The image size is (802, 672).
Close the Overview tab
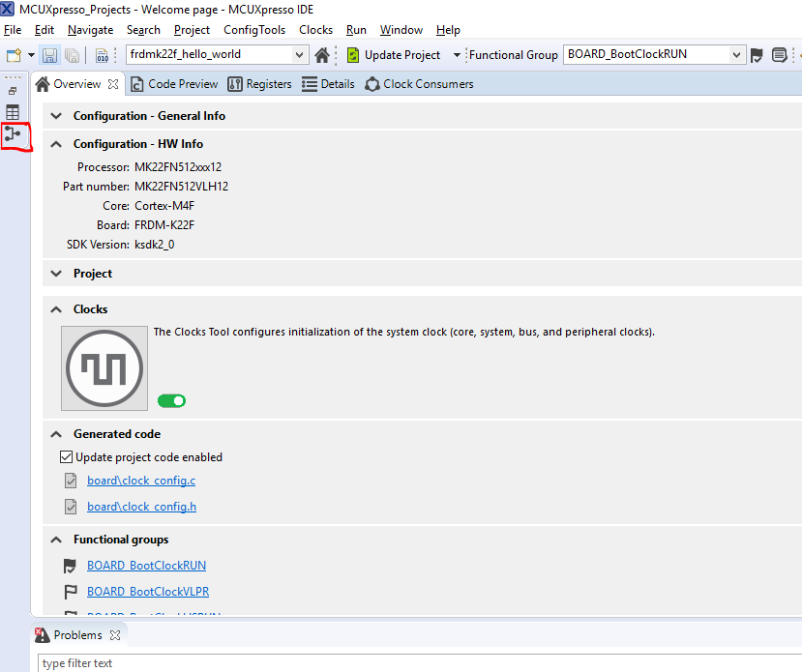pyautogui.click(x=113, y=84)
